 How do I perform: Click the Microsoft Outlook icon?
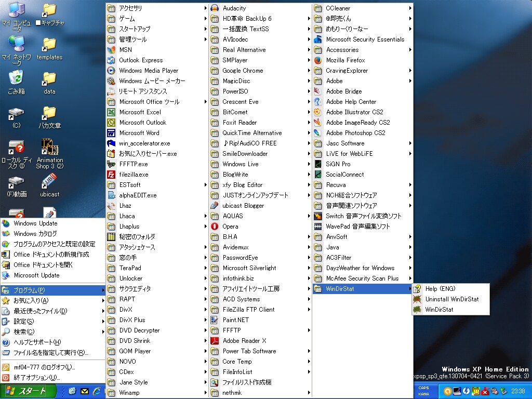click(x=111, y=123)
